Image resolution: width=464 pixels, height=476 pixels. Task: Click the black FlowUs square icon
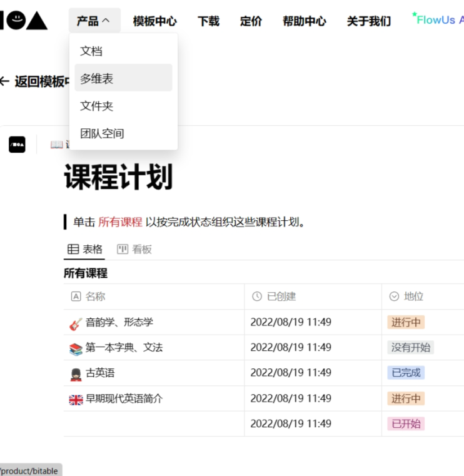point(17,144)
